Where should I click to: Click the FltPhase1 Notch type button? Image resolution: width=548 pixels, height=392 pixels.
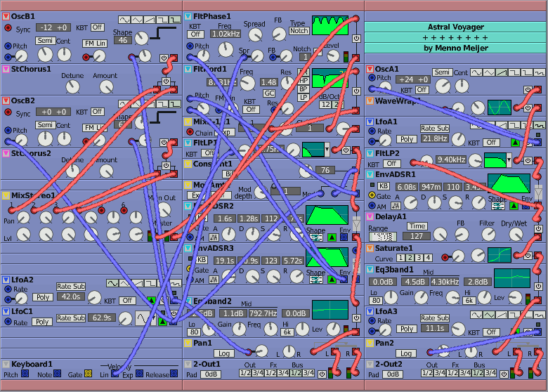point(299,31)
